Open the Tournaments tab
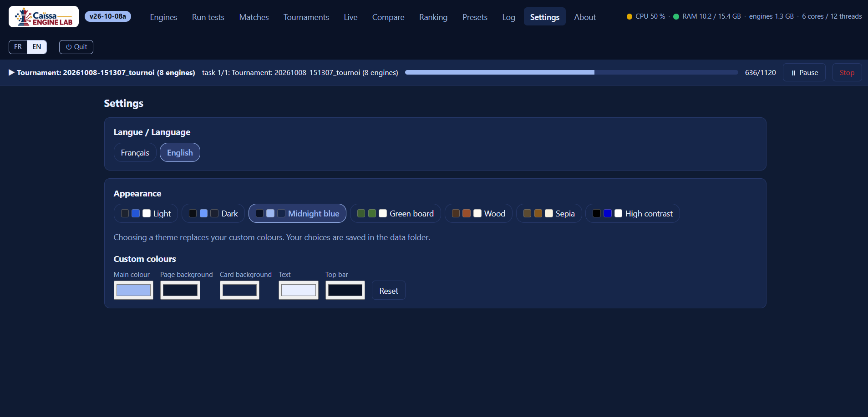 tap(306, 17)
